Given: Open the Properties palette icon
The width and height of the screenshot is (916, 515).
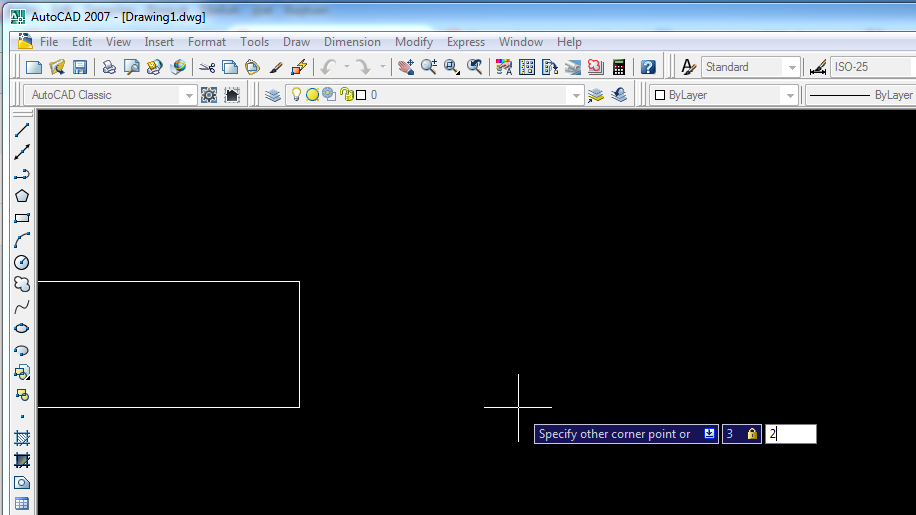Looking at the screenshot, I should pos(504,67).
